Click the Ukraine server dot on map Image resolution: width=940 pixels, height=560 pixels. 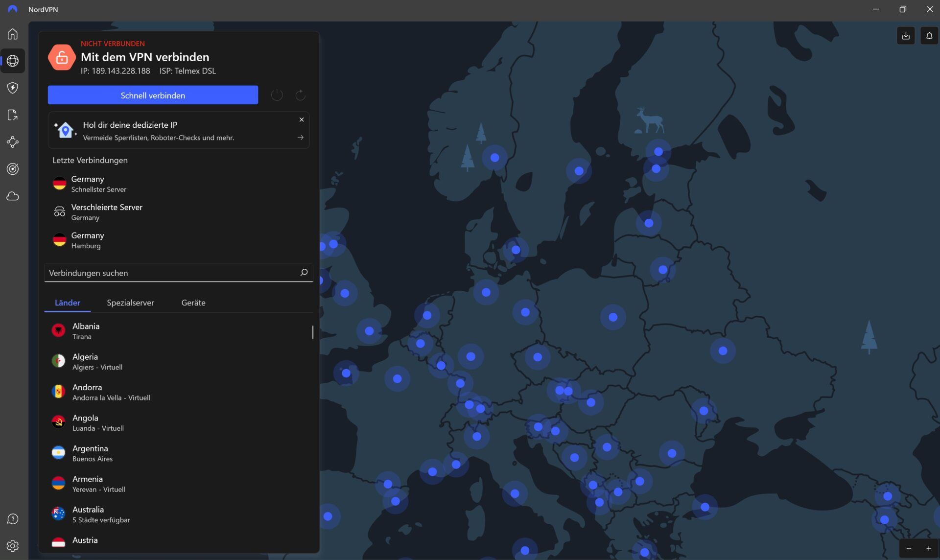(723, 350)
